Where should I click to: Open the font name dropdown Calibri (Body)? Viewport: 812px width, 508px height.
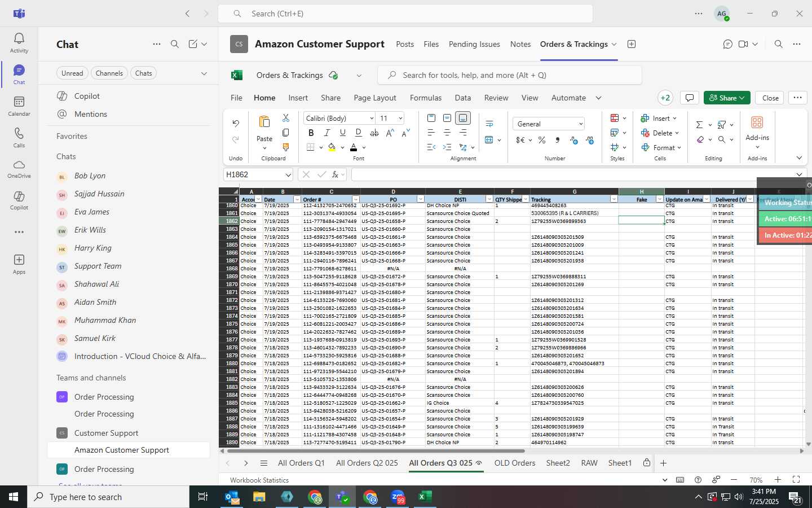(x=372, y=118)
